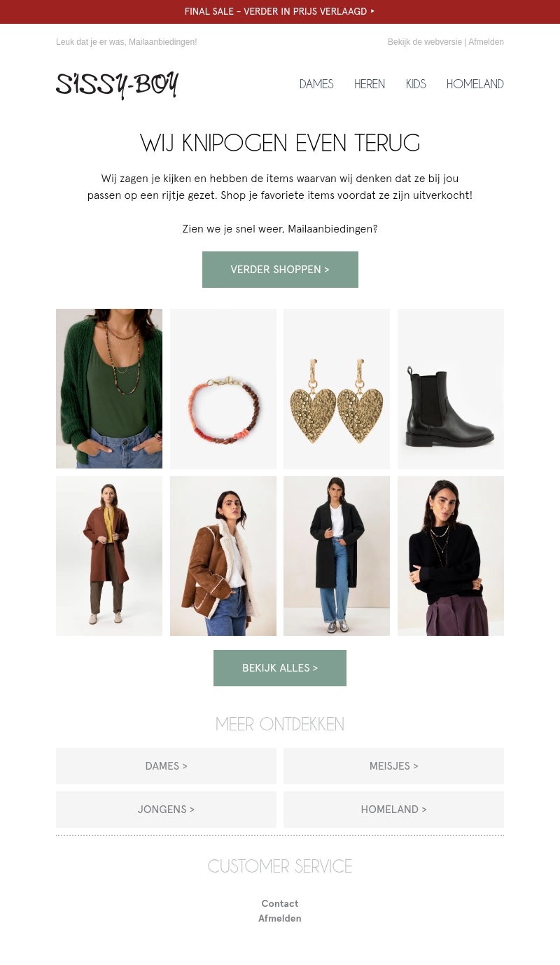The height and width of the screenshot is (965, 560).
Task: Open the Sissy-Boy logo
Action: tap(117, 85)
